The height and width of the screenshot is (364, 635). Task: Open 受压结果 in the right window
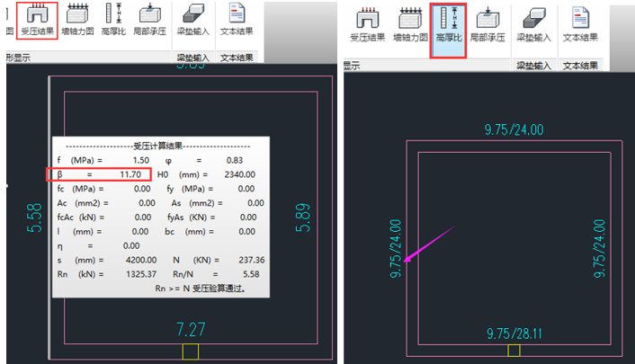point(368,25)
